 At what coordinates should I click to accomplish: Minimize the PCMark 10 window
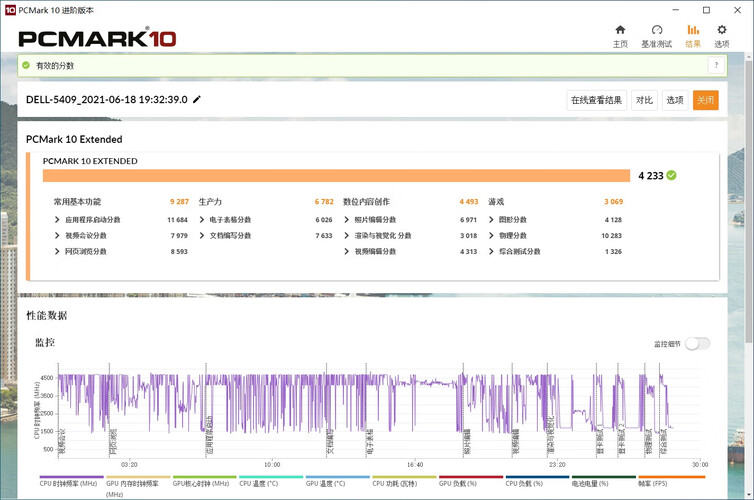click(676, 10)
